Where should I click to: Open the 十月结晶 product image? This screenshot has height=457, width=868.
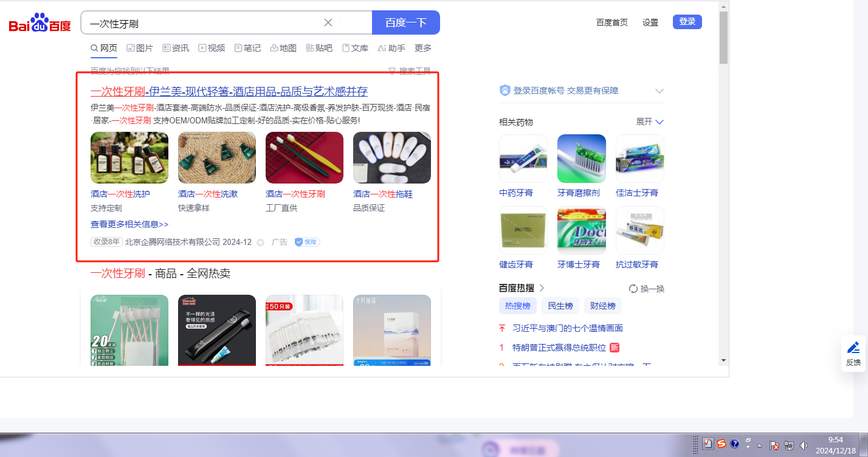(x=392, y=331)
